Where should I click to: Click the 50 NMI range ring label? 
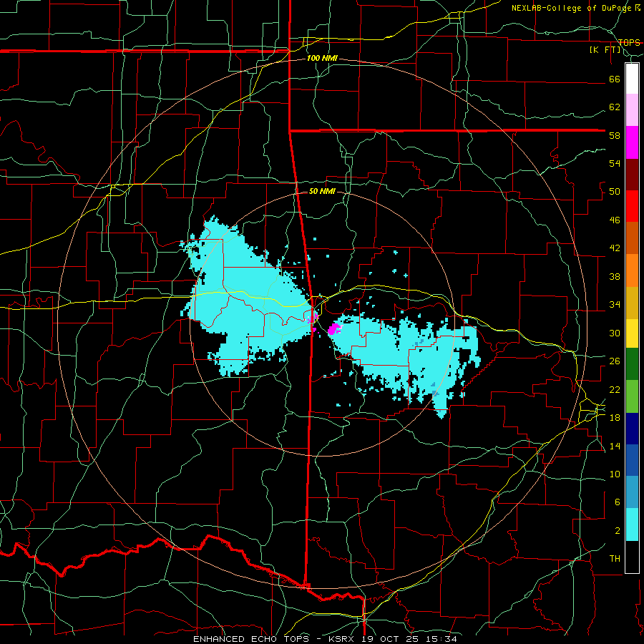point(323,191)
